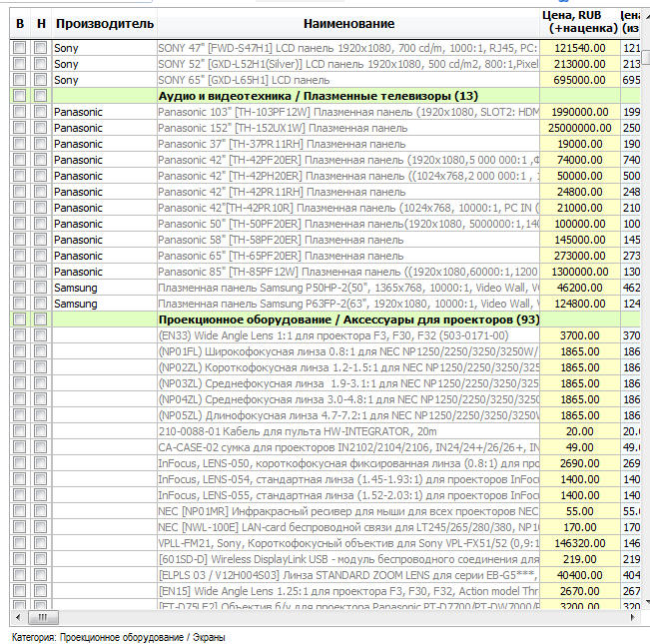The height and width of the screenshot is (644, 650).
Task: Click the horizontal scrollbar left arrow
Action: 18,617
